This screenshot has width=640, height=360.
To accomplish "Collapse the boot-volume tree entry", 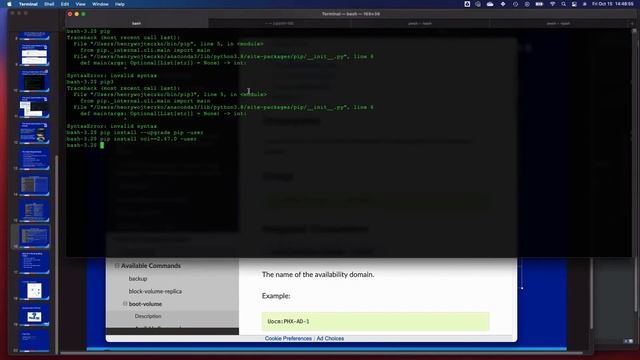I will [125, 304].
